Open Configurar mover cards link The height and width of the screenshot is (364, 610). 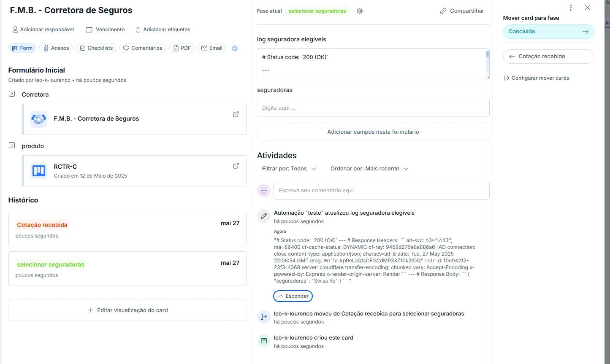[537, 78]
